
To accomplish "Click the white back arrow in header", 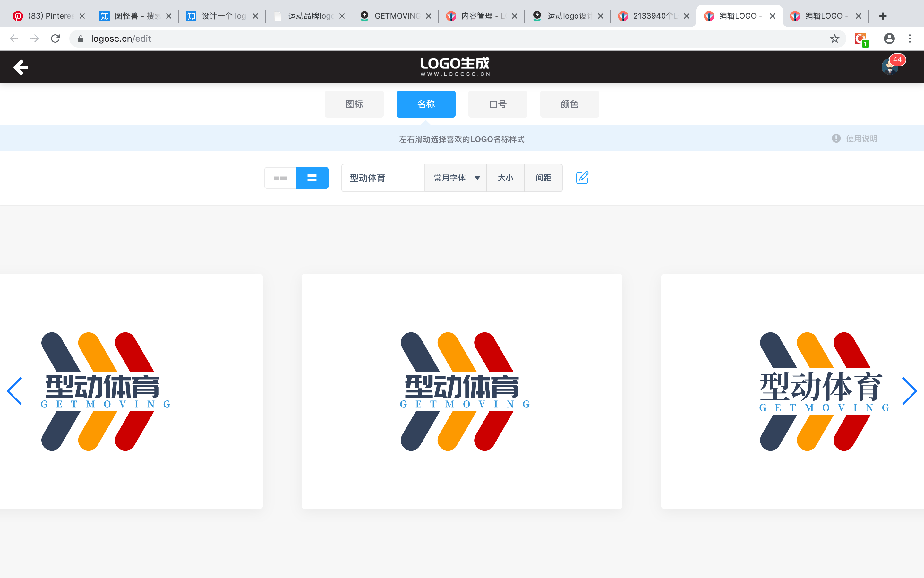I will point(21,67).
